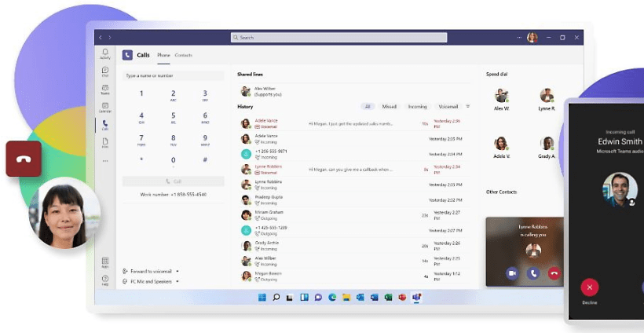
Task: Open Help at the sidebar bottom
Action: (105, 280)
